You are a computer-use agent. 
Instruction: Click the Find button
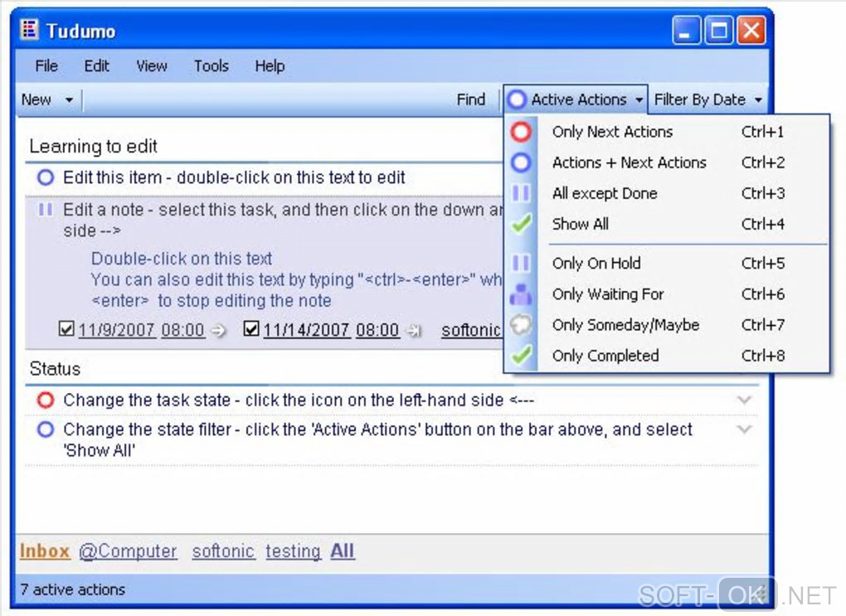(x=471, y=99)
